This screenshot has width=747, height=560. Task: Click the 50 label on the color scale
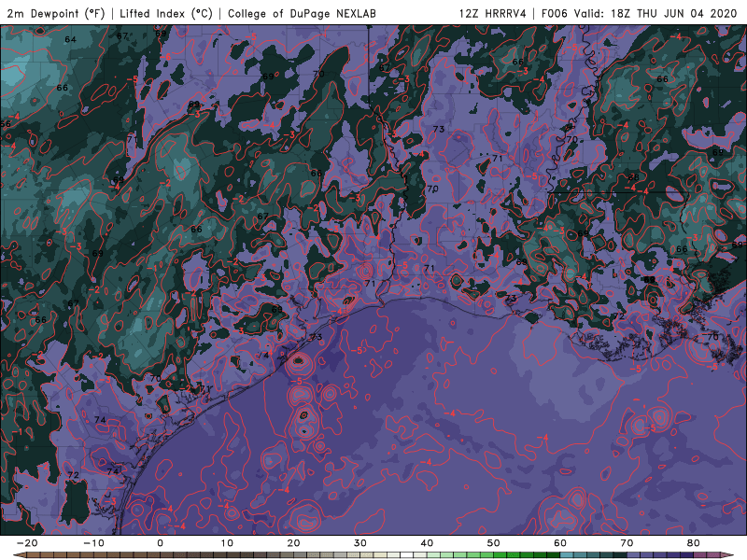click(x=494, y=543)
